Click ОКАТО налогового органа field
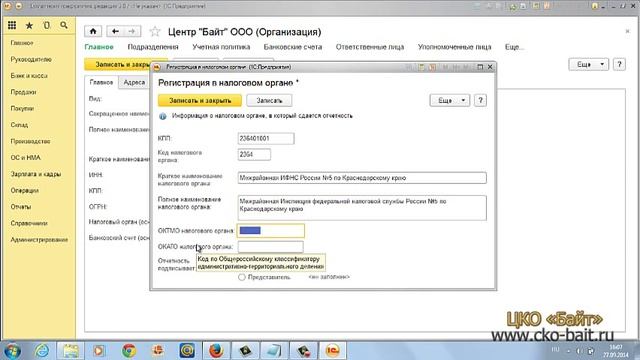The height and width of the screenshot is (360, 640). pos(271,247)
